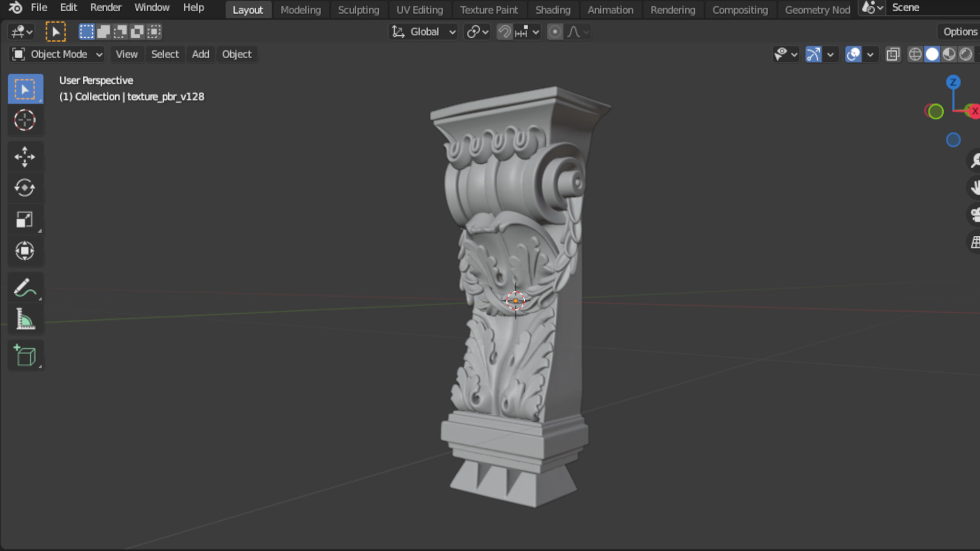This screenshot has height=551, width=980.
Task: Click the Options button
Action: [x=959, y=32]
